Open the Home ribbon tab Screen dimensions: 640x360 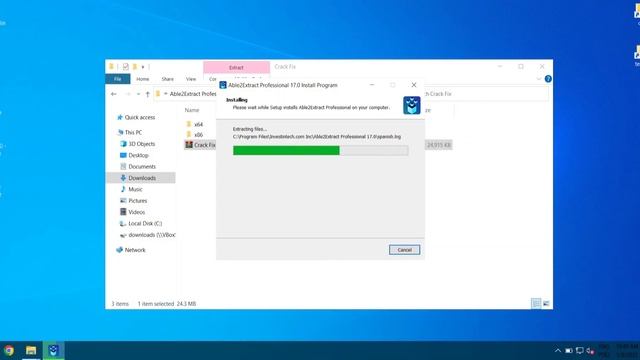tap(142, 79)
